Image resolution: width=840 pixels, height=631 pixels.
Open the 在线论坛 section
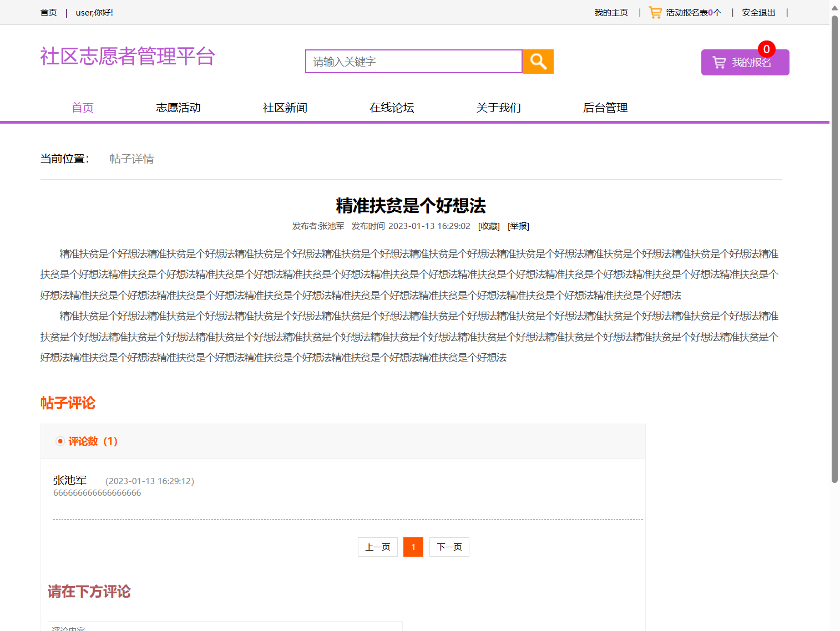pos(392,108)
